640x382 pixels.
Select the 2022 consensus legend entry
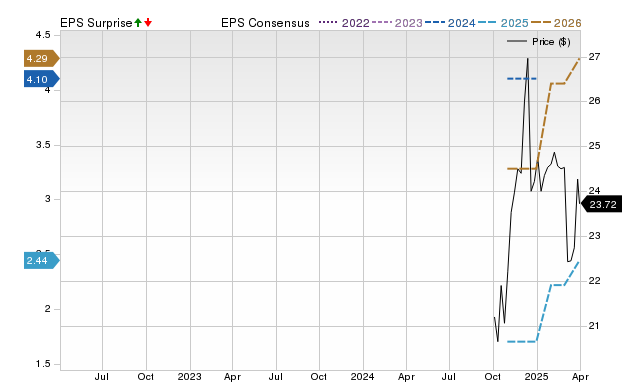(344, 23)
